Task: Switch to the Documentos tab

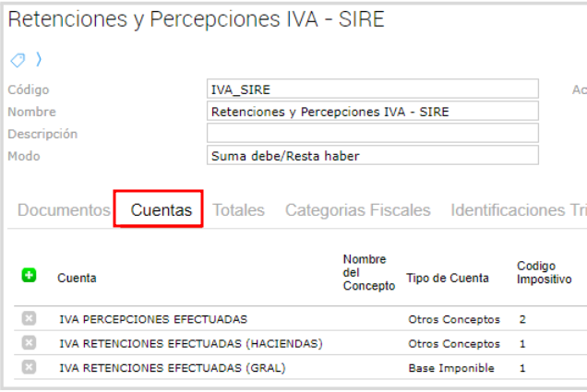Action: click(64, 210)
